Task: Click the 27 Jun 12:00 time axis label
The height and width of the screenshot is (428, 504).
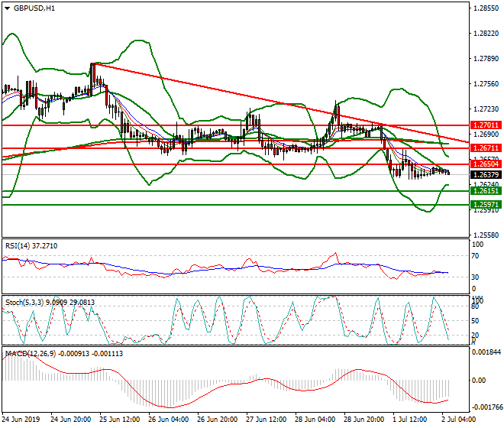Action: pos(267,420)
